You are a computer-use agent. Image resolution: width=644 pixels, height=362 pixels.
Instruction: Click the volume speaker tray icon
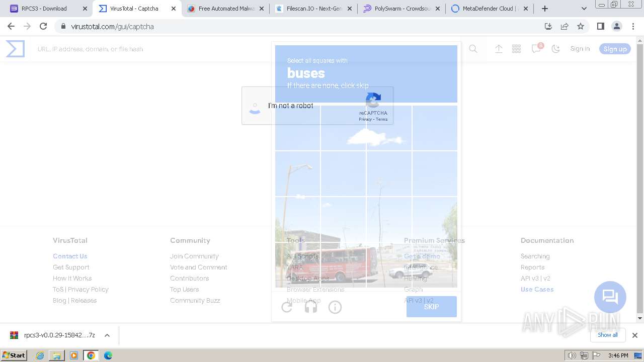[x=572, y=355]
